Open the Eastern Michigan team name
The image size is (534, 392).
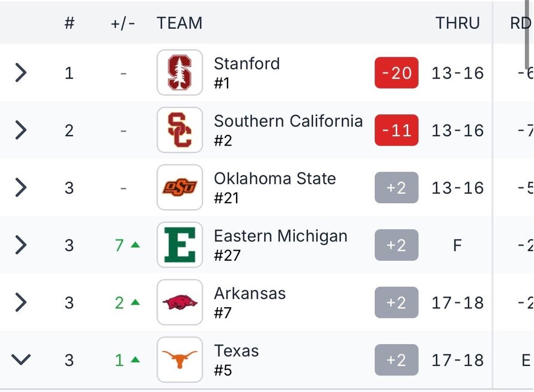(281, 236)
